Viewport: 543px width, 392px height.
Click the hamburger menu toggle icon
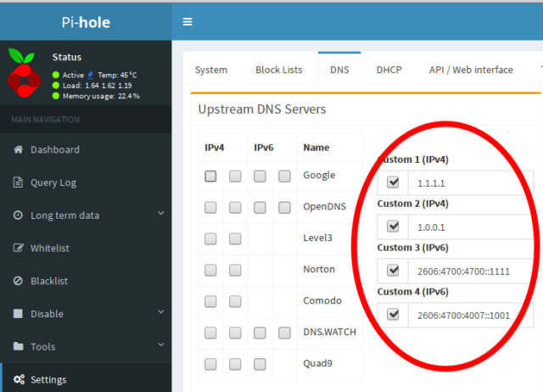[x=188, y=21]
